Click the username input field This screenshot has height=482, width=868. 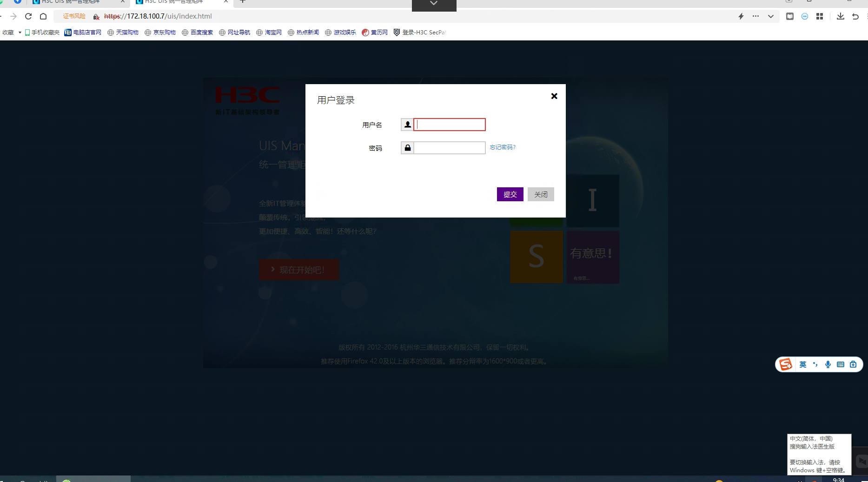(x=450, y=125)
